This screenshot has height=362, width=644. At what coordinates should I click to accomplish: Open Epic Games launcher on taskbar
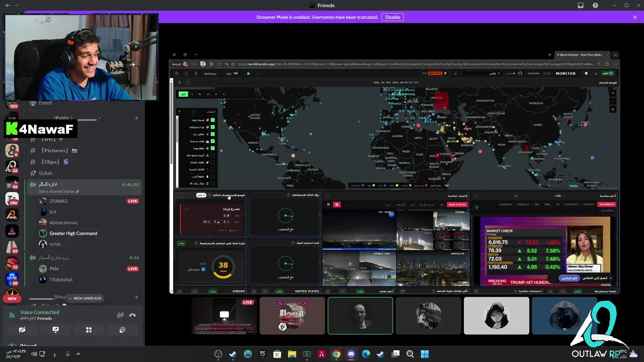262,354
